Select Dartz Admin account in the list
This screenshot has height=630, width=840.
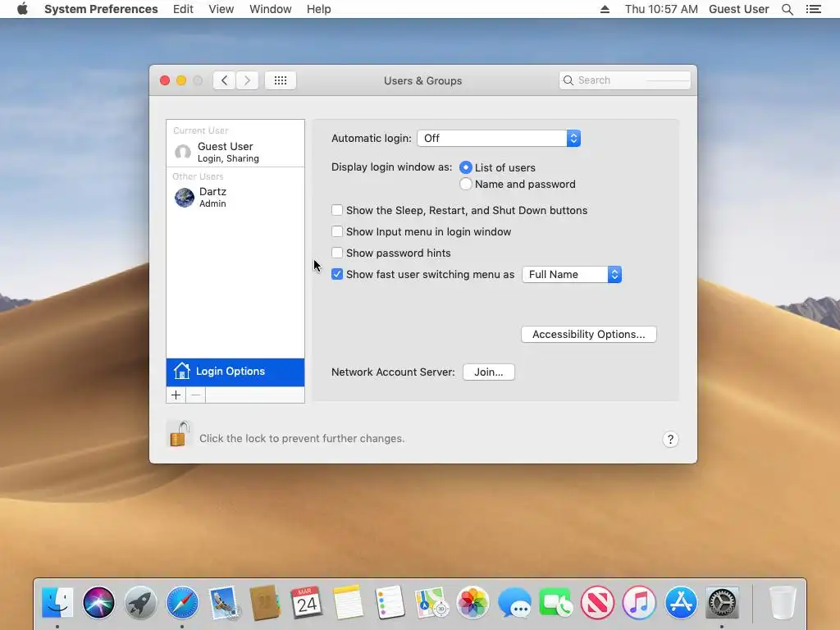(235, 197)
